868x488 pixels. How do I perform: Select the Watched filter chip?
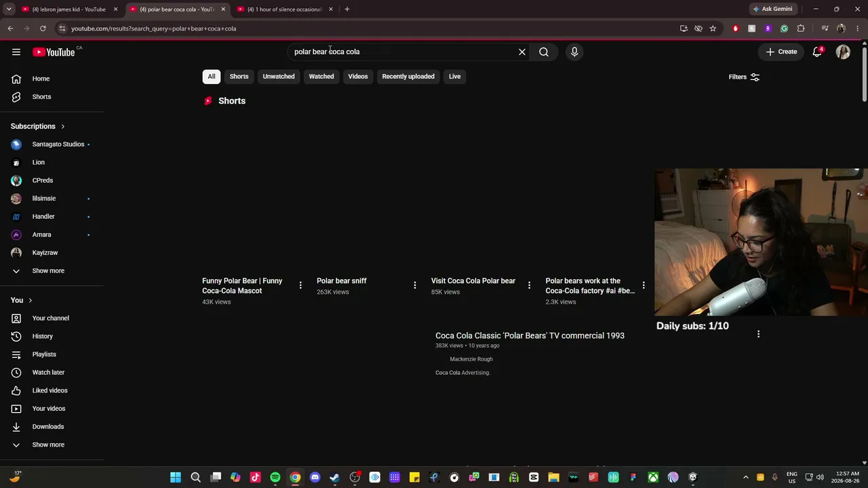coord(321,77)
